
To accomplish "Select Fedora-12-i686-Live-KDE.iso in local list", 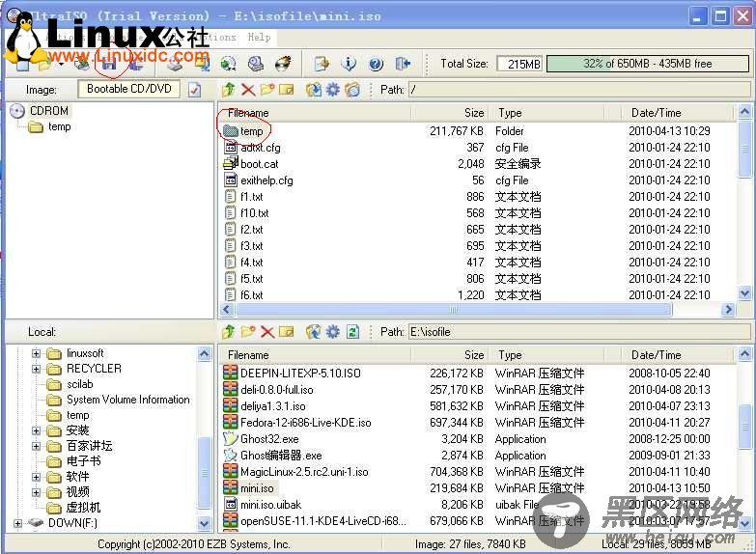I will coord(477,423).
